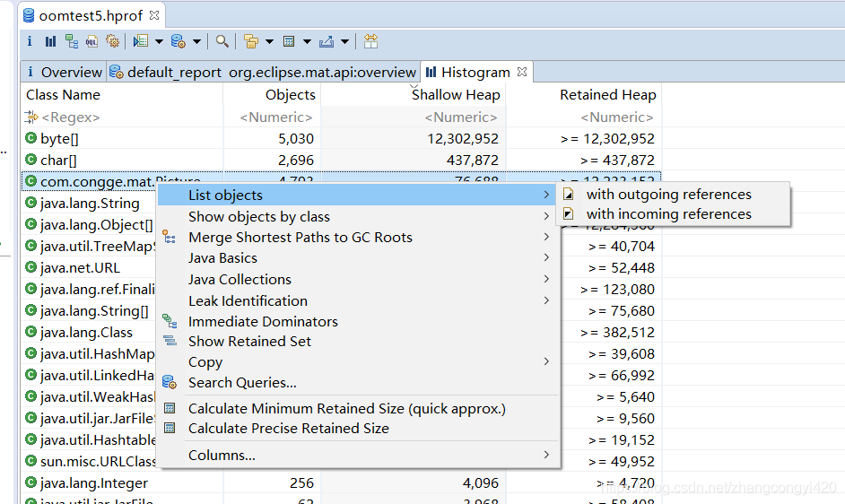Click the Compare to another heap dump icon

[x=370, y=41]
